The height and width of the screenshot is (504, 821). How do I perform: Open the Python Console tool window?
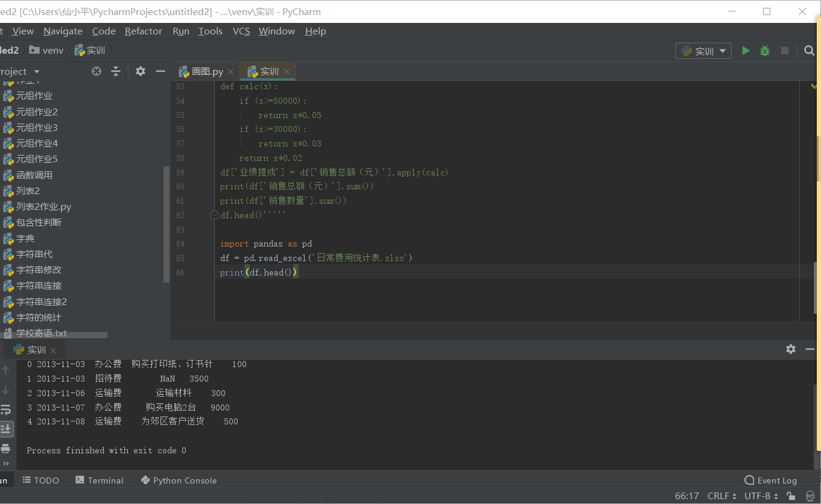pyautogui.click(x=179, y=480)
